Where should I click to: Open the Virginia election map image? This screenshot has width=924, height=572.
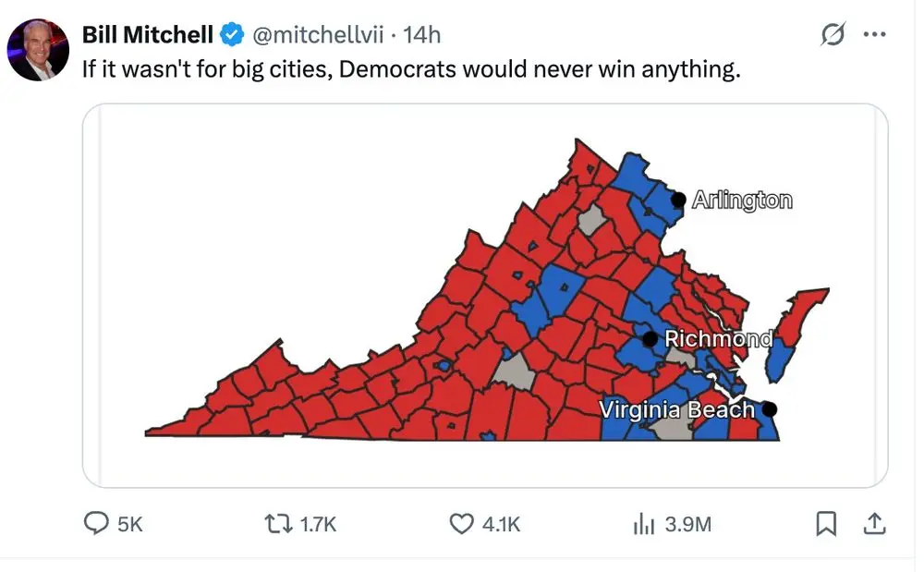click(x=484, y=295)
